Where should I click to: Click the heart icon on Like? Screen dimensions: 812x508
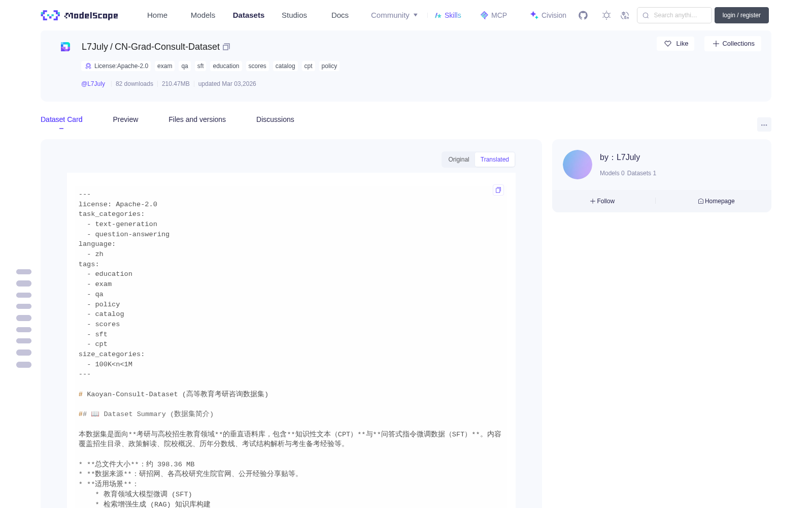[x=668, y=44]
